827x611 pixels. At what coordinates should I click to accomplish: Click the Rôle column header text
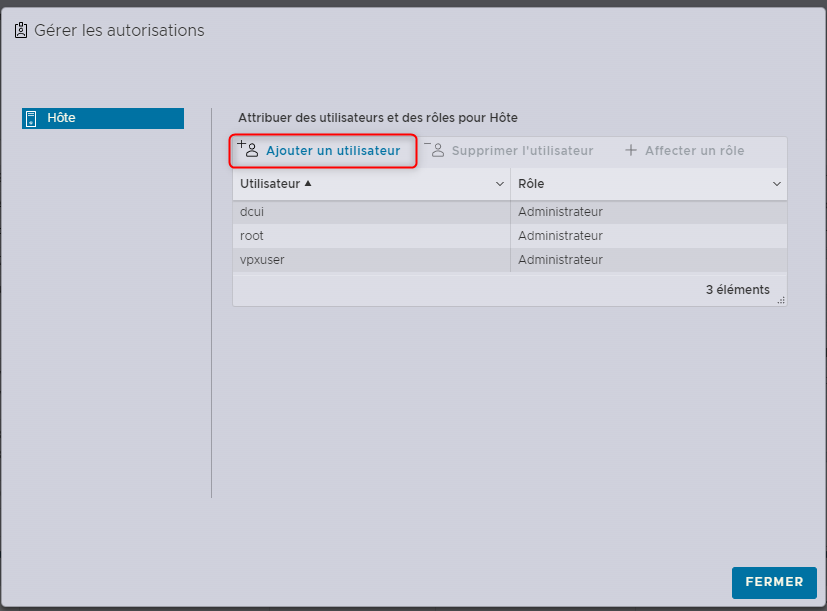click(x=531, y=184)
